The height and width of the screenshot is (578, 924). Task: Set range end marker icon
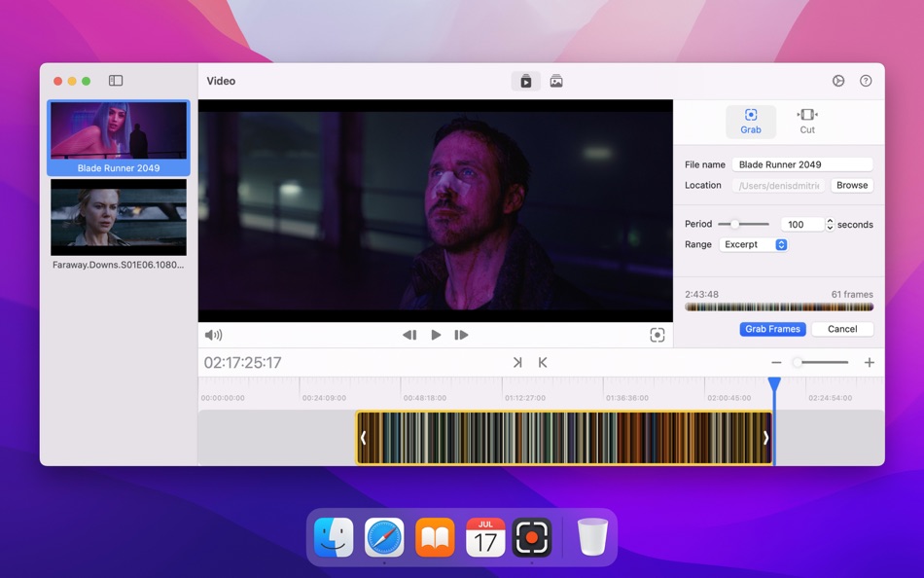point(517,362)
